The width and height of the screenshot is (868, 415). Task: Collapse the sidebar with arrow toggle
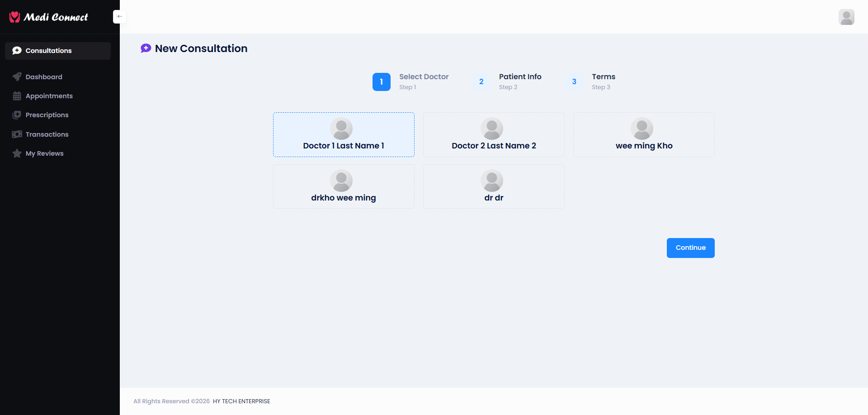pos(119,17)
